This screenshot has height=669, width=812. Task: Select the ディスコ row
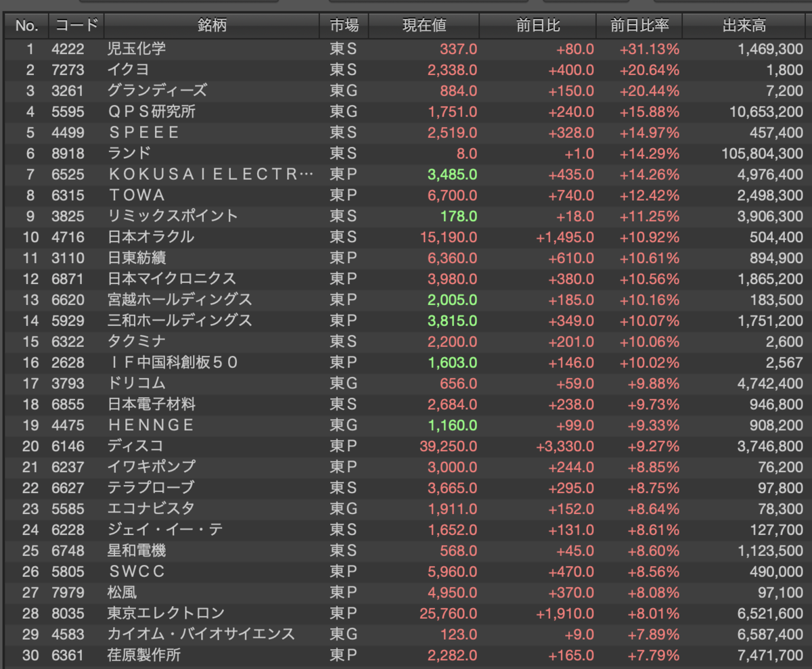(x=406, y=446)
